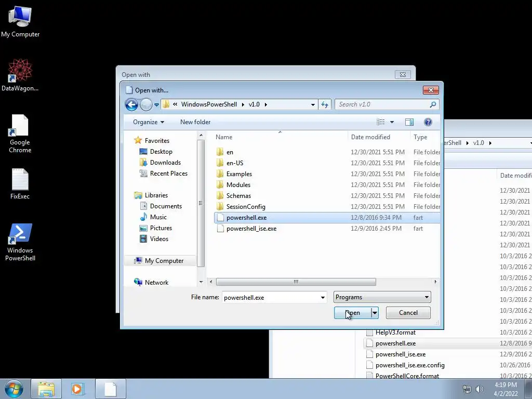532x399 pixels.
Task: Change view using the view icon
Action: coord(381,122)
